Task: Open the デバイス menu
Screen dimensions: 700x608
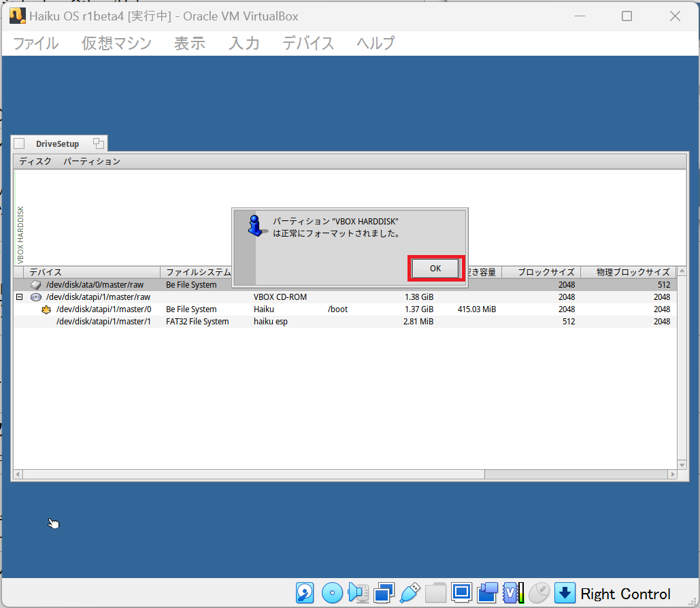Action: 308,44
